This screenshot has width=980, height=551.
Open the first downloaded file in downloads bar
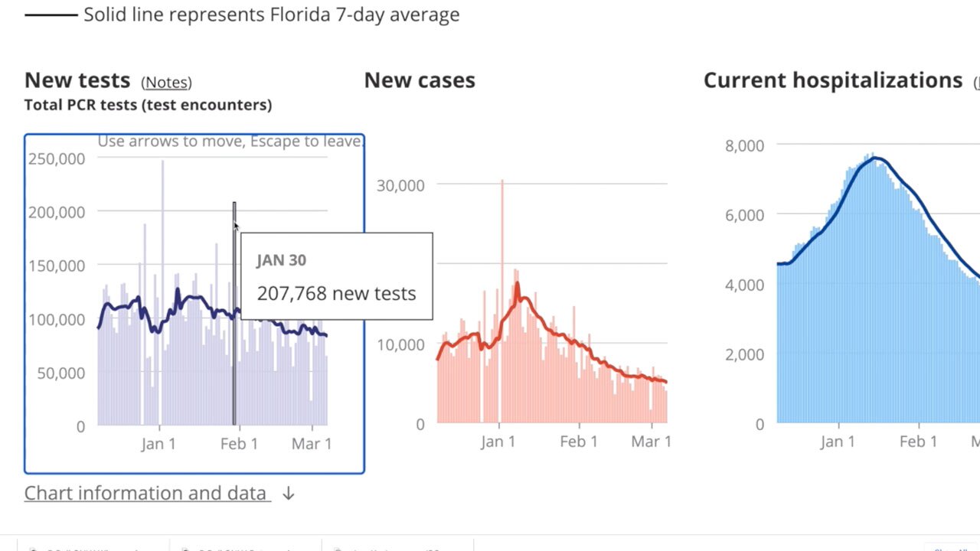(84, 548)
